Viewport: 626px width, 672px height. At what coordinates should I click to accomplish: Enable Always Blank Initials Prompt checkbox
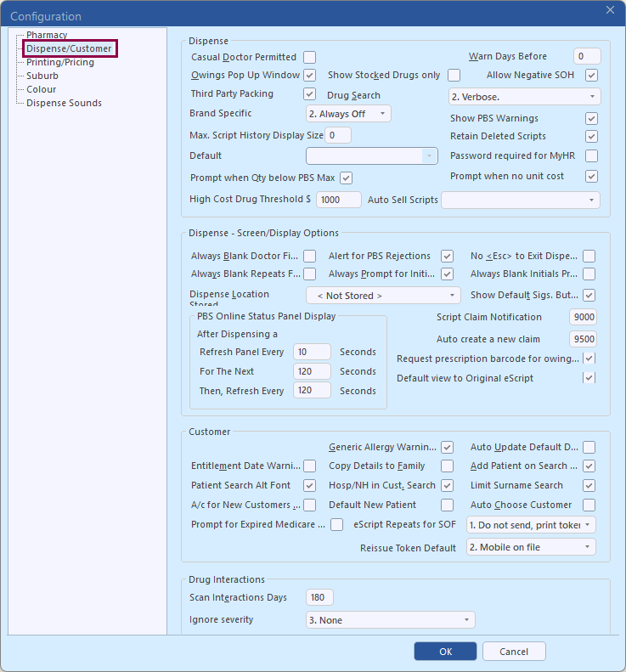pos(589,274)
